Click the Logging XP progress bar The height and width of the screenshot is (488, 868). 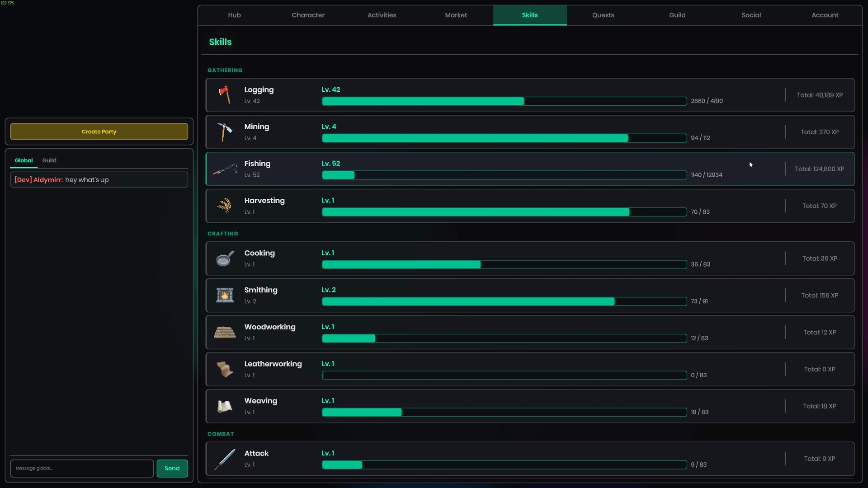(504, 101)
